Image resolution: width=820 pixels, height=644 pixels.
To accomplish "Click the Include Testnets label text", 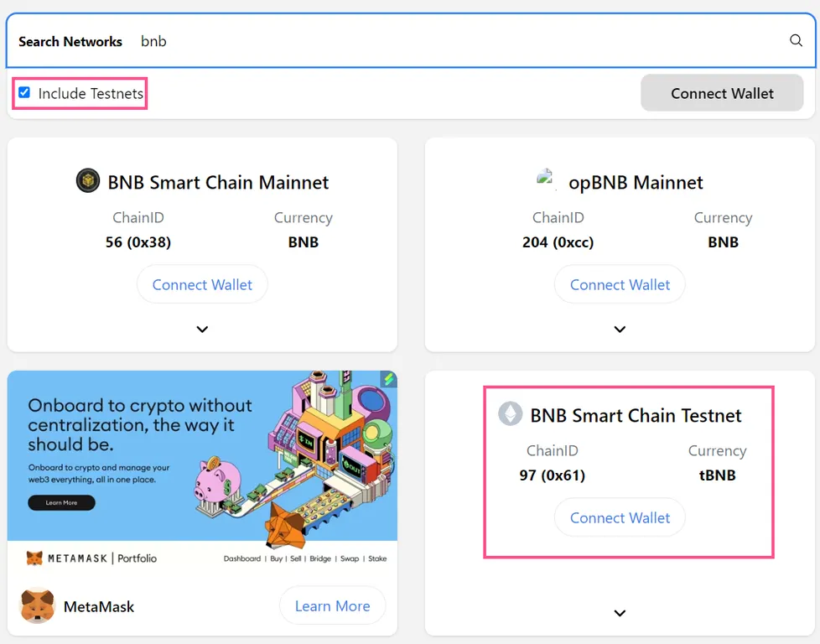I will coord(91,93).
